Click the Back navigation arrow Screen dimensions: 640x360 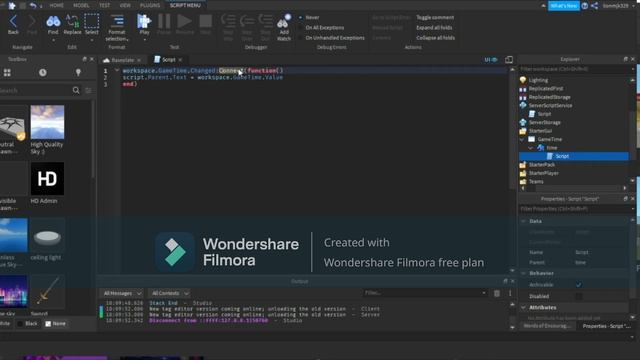(x=13, y=21)
